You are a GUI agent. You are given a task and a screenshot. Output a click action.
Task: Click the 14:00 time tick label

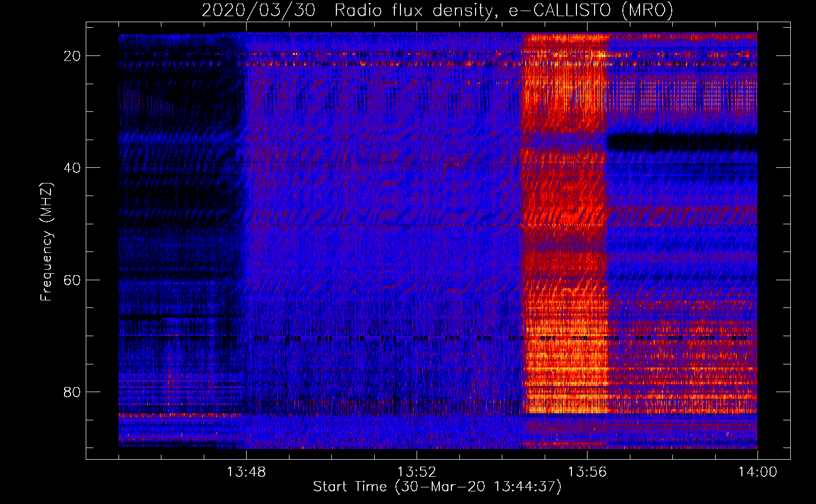coord(757,472)
